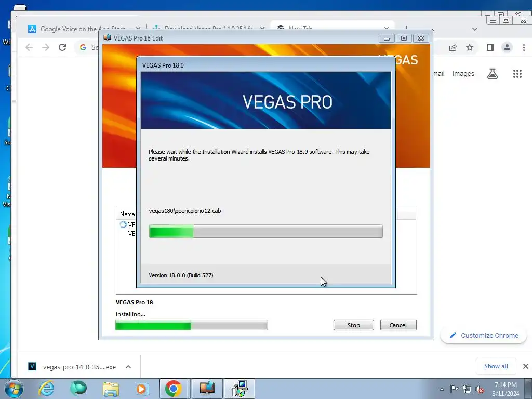Open menu for vegas-pro-14-0-35 download
Viewport: 532px width, 399px height.
[x=128, y=367]
